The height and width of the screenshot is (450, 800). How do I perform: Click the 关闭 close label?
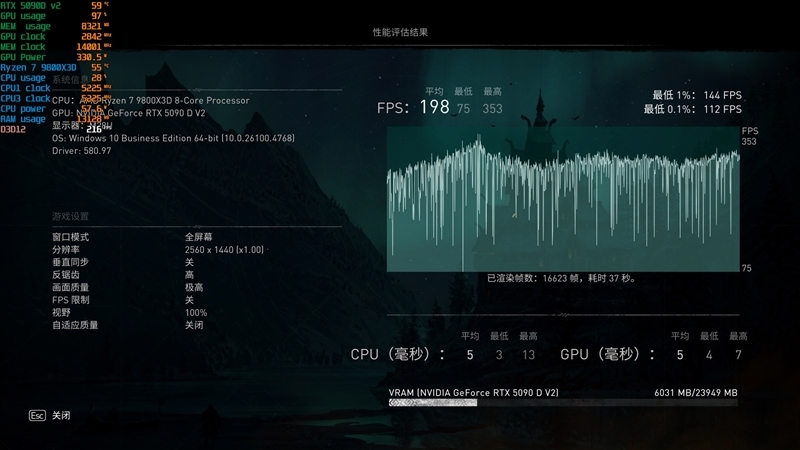click(61, 415)
